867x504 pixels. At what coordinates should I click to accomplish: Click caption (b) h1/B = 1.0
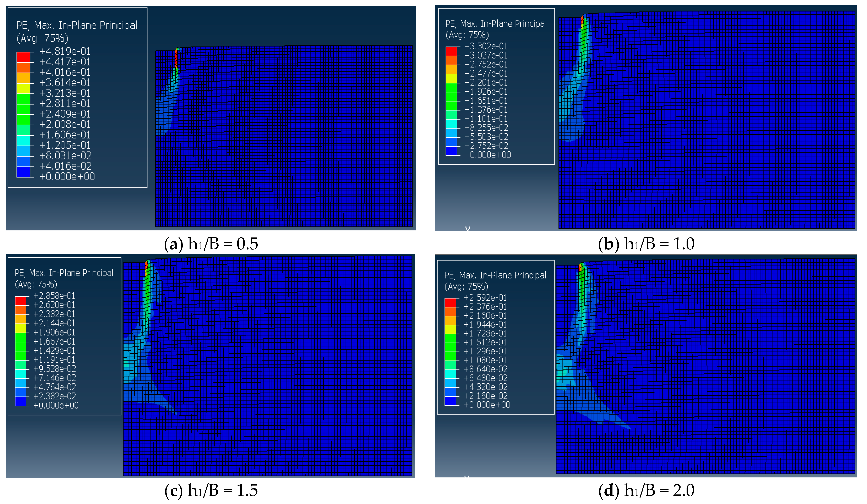click(x=646, y=244)
